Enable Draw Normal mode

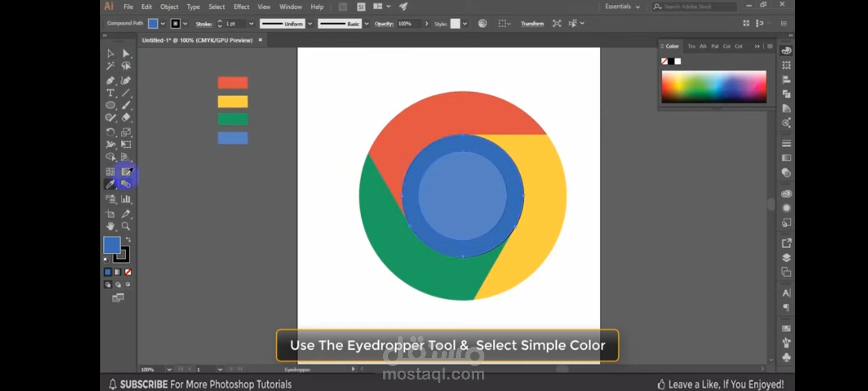pos(108,285)
